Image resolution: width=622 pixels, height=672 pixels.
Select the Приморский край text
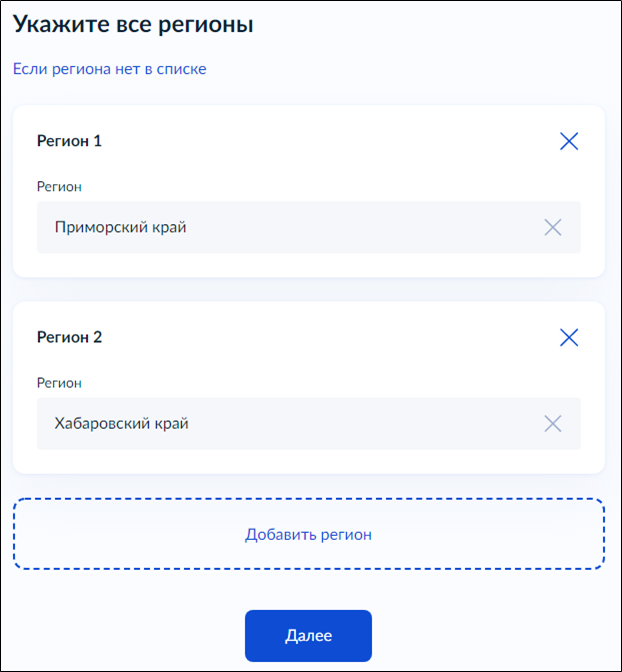click(120, 228)
